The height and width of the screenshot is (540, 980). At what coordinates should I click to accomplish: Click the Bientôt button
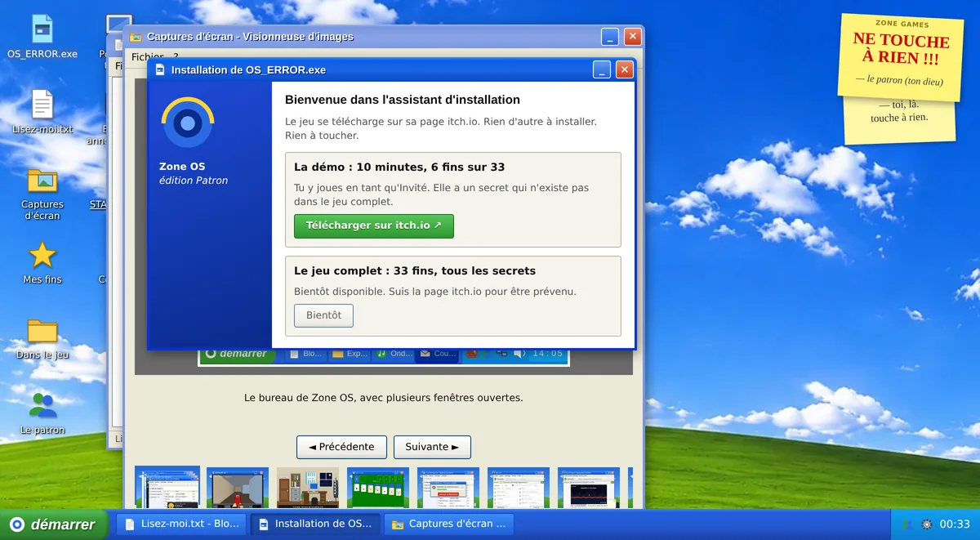[x=323, y=315]
